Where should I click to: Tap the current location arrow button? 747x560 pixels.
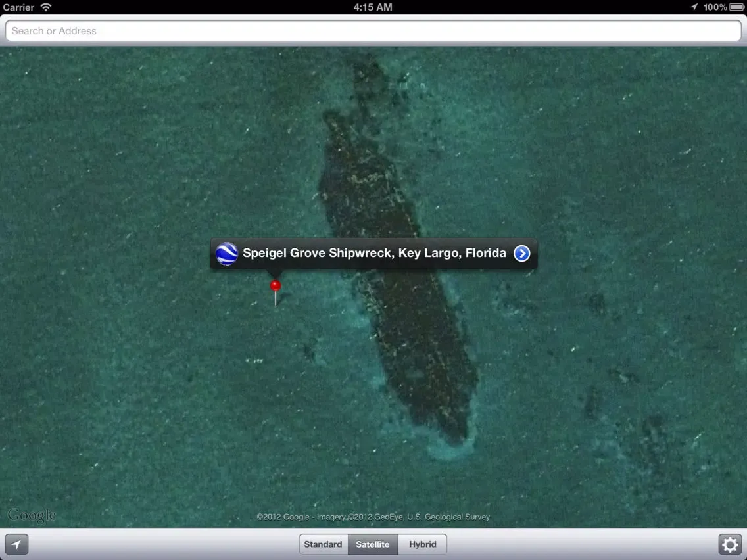click(x=16, y=544)
